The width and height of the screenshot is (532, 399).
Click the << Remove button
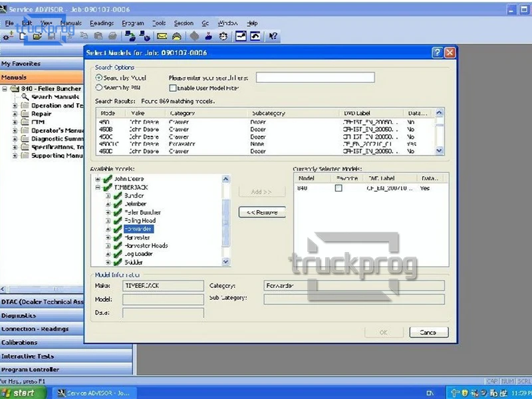pyautogui.click(x=262, y=212)
